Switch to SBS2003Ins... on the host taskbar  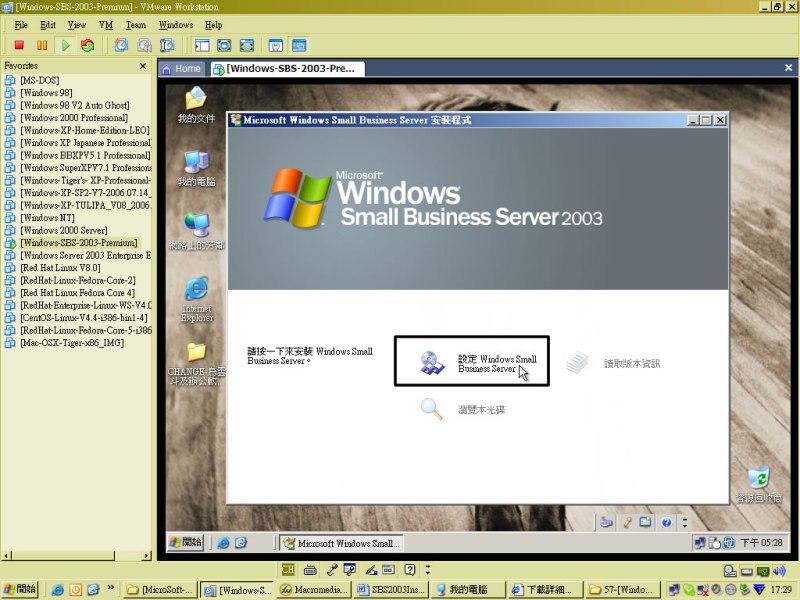391,590
